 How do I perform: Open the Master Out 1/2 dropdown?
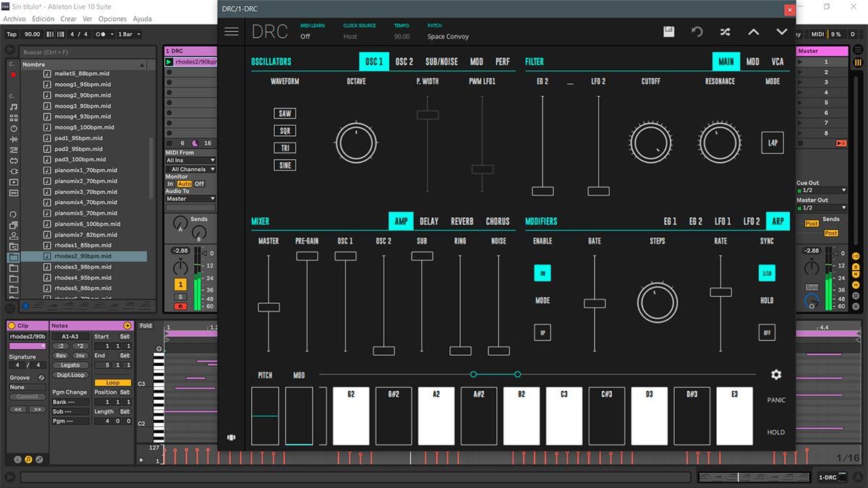[822, 207]
